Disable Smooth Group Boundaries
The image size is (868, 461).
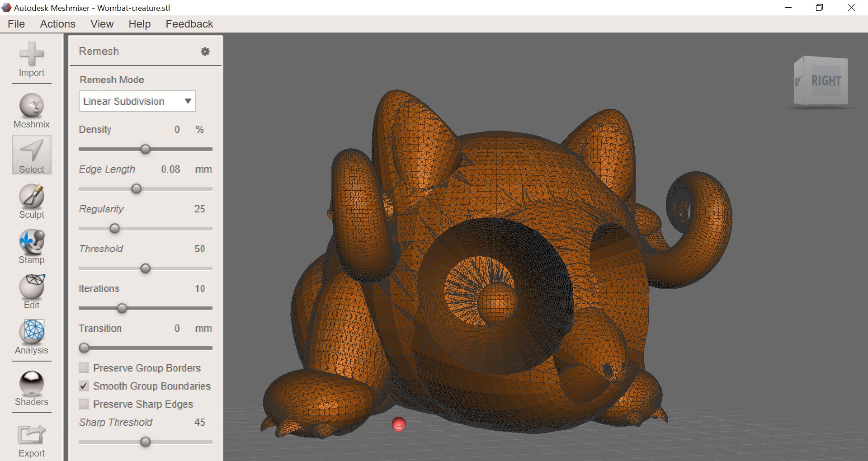click(x=83, y=386)
